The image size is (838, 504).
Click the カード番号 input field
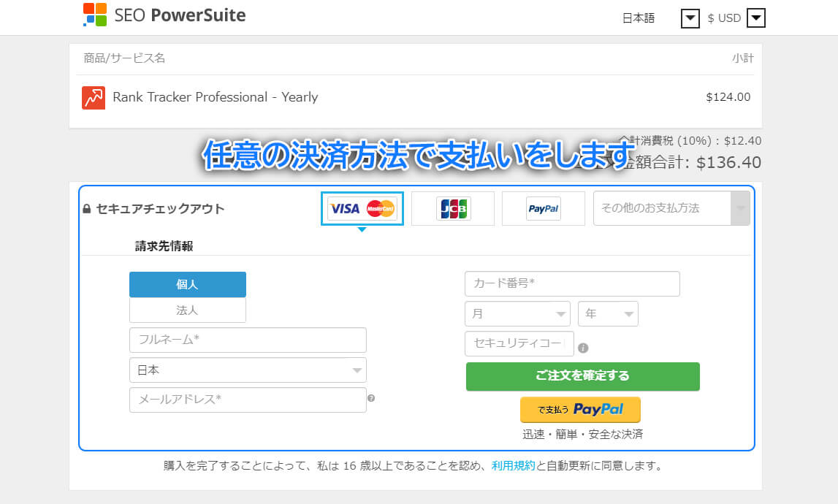coord(572,284)
